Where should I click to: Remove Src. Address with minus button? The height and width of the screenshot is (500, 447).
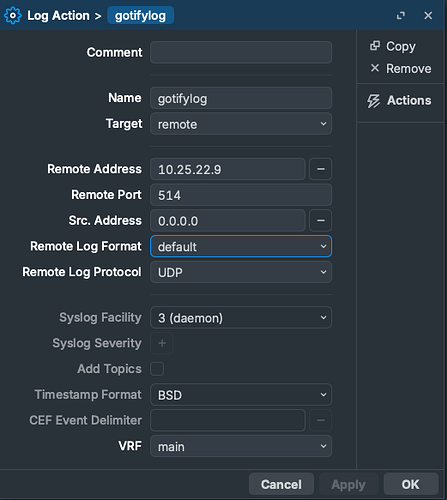321,220
